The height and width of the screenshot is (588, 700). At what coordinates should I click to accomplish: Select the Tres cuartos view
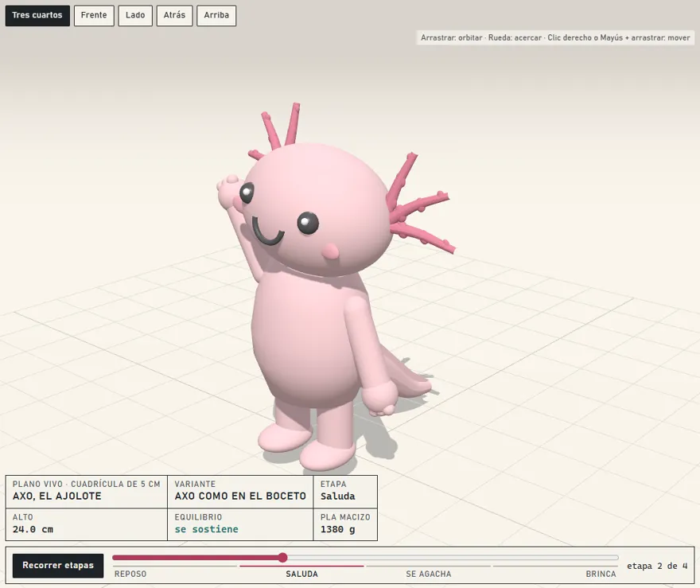(37, 16)
